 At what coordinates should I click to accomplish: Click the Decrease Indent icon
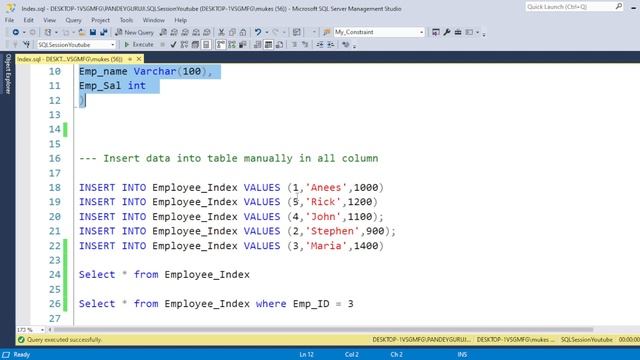[320, 44]
